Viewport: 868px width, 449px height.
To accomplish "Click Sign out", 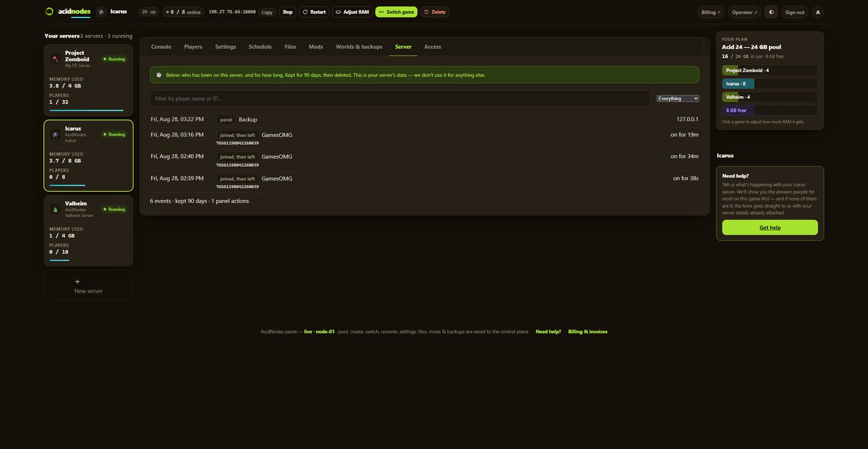I will click(795, 12).
